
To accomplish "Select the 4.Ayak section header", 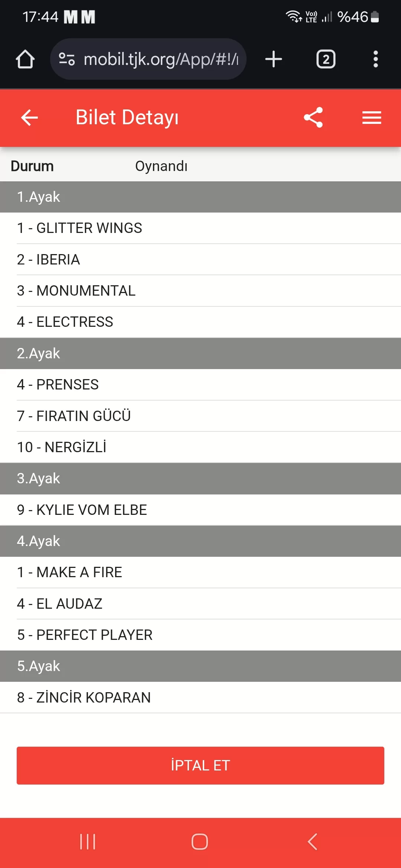I will [200, 541].
